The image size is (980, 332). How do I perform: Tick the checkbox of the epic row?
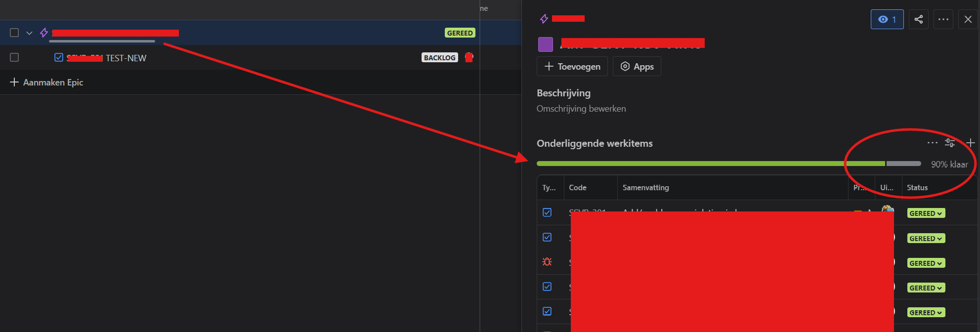tap(14, 33)
